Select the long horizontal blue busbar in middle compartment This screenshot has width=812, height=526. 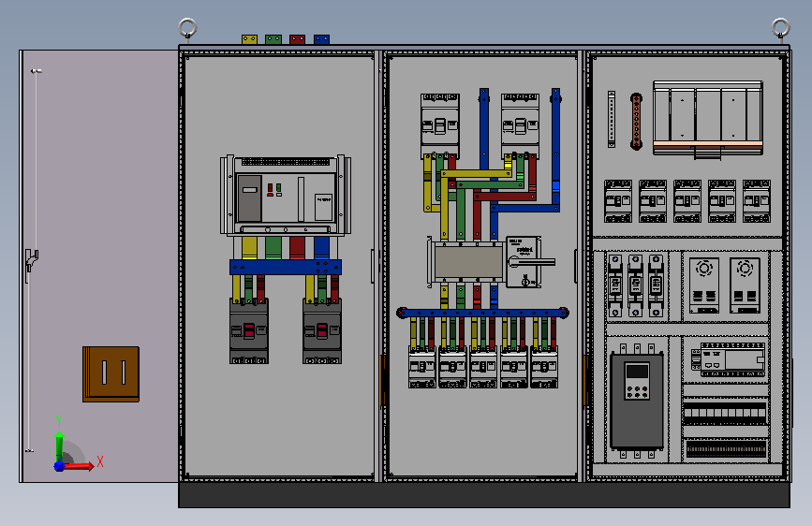coord(482,313)
